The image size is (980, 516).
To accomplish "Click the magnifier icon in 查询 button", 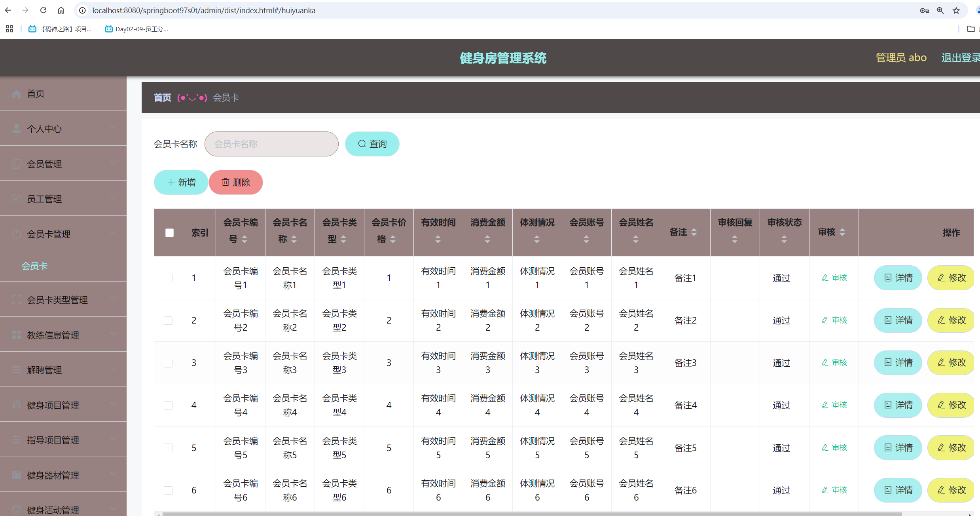I will (x=362, y=144).
